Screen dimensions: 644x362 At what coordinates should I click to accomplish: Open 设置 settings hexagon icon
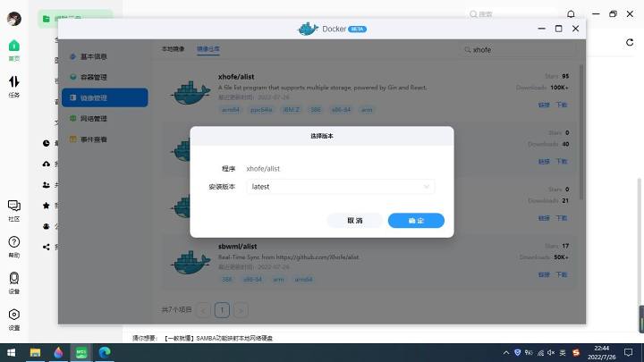pyautogui.click(x=14, y=319)
